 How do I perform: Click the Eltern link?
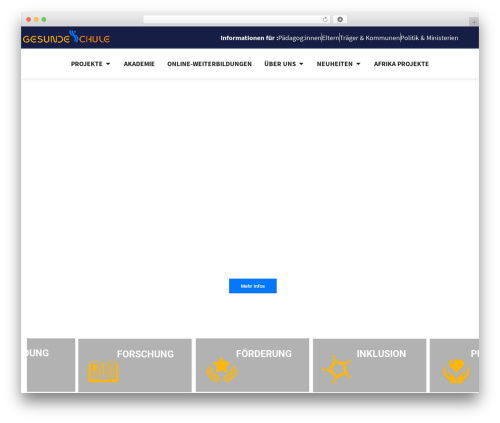pos(330,38)
